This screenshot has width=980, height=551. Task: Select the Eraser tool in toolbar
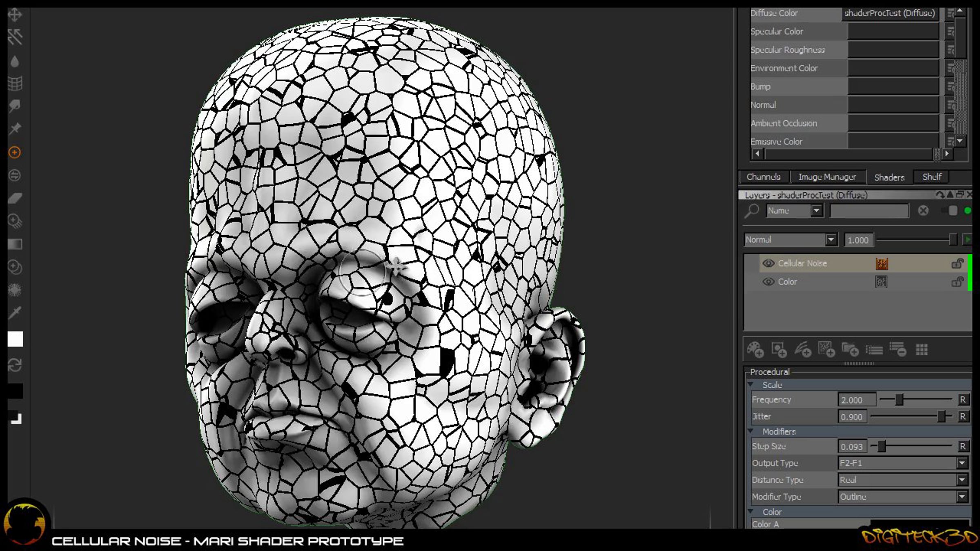pos(15,198)
